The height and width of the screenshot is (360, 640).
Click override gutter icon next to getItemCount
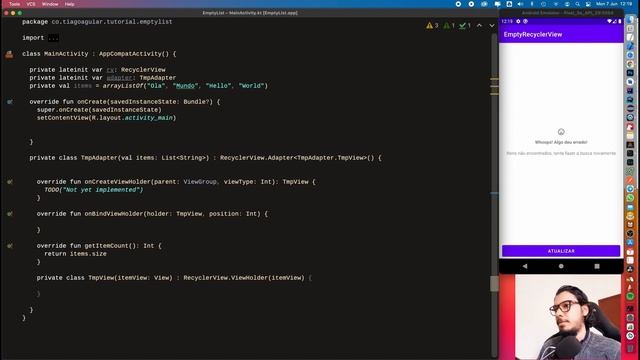[10, 246]
